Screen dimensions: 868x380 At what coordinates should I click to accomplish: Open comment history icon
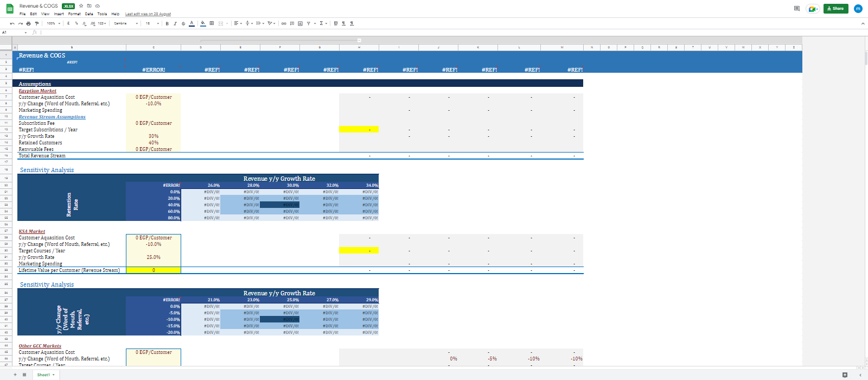coord(796,9)
